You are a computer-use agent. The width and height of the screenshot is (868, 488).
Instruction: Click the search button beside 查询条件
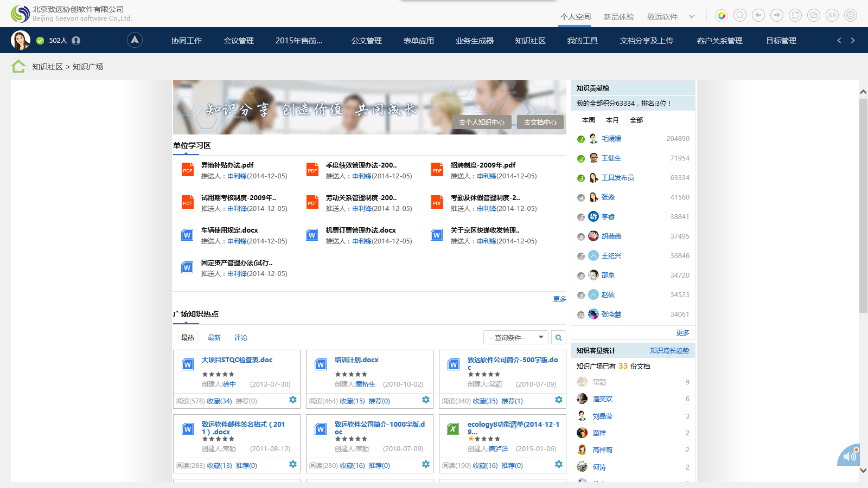(558, 338)
